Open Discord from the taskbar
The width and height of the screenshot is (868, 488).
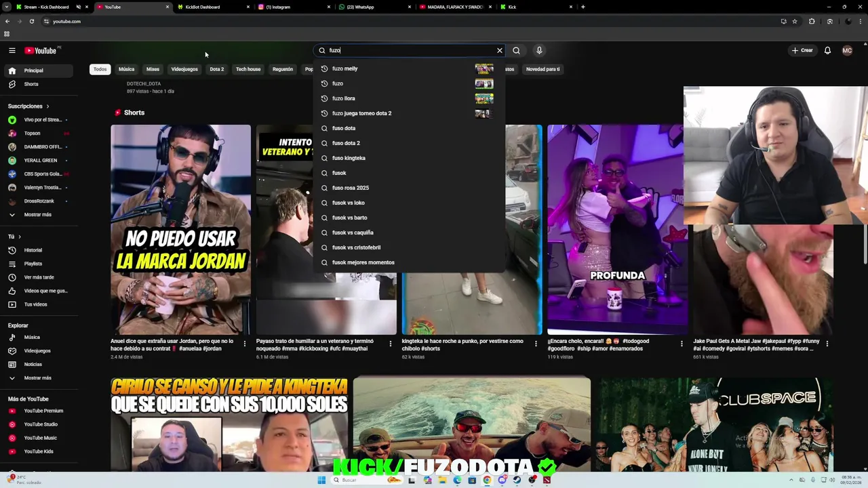click(x=502, y=480)
